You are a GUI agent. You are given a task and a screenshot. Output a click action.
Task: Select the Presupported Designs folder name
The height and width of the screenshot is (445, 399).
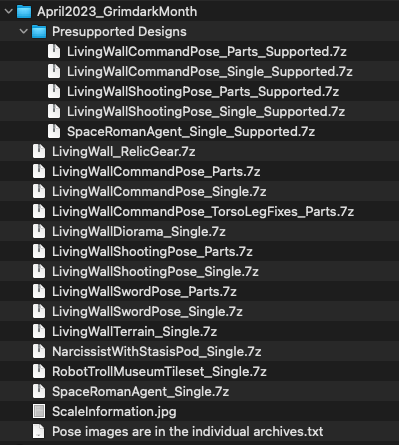(x=119, y=32)
